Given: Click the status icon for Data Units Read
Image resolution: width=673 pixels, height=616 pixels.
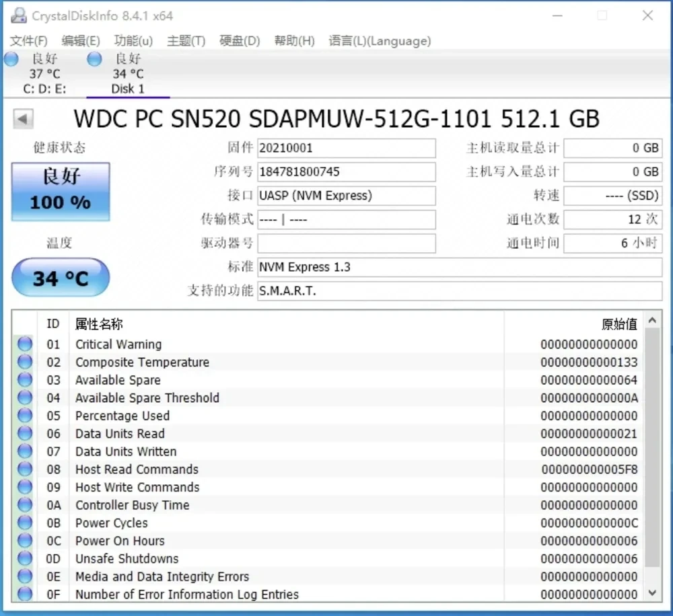Looking at the screenshot, I should (x=25, y=434).
